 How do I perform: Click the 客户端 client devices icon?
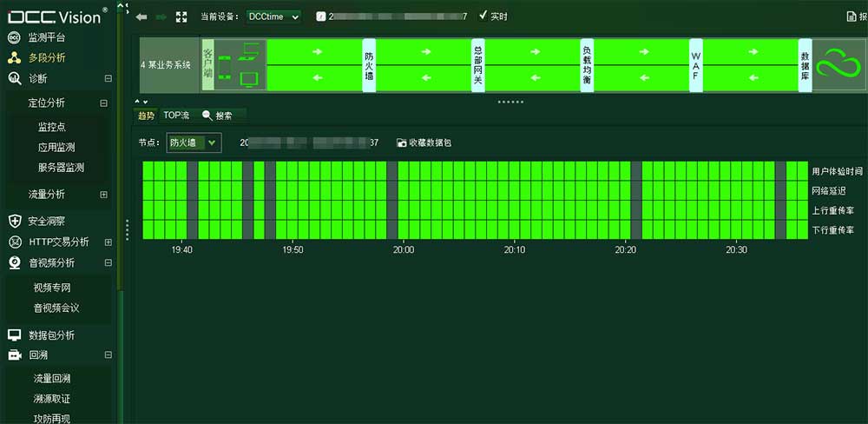[240, 65]
